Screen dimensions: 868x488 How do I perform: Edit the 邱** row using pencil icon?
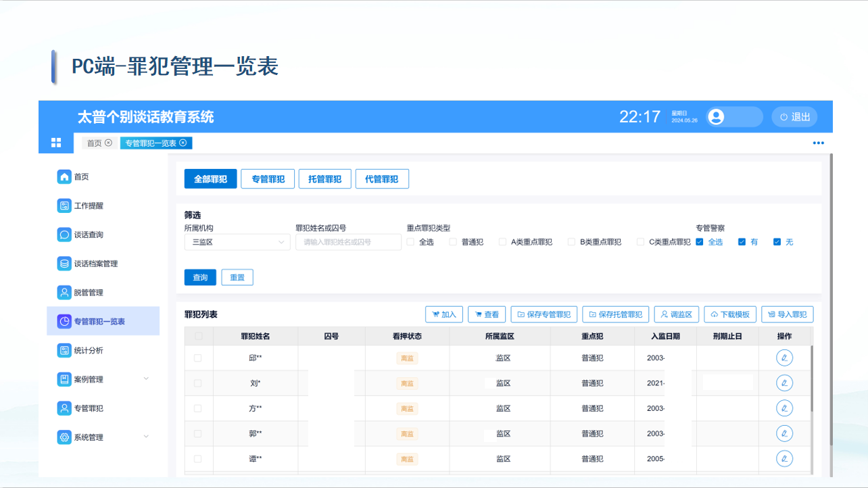pyautogui.click(x=784, y=358)
